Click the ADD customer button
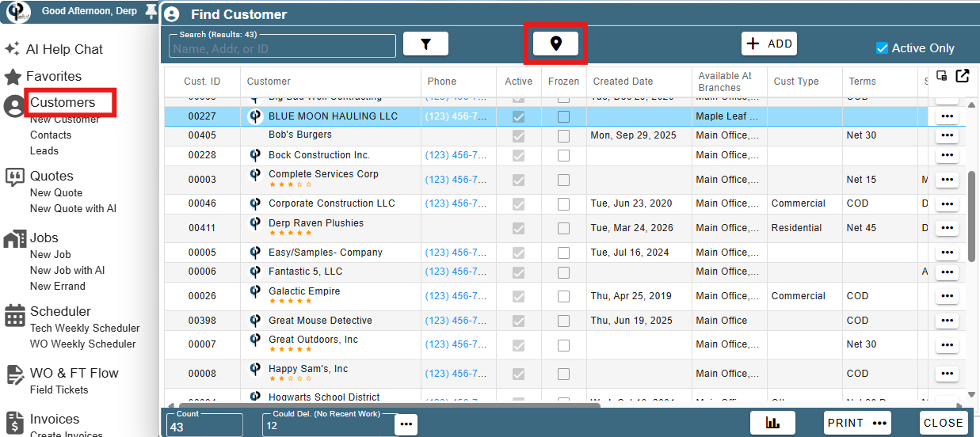Screen dimensions: 980x437 769,44
